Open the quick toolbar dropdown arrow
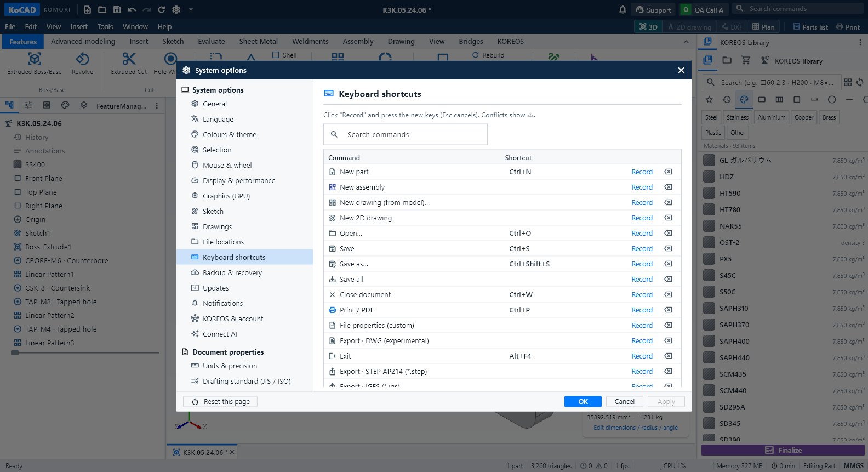Viewport: 868px width, 472px height. pos(191,9)
